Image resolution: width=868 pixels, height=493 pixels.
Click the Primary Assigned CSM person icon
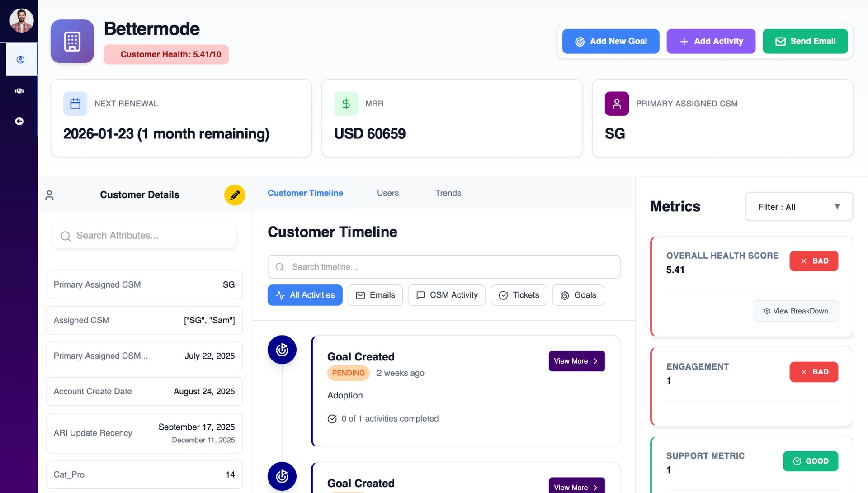click(x=617, y=104)
